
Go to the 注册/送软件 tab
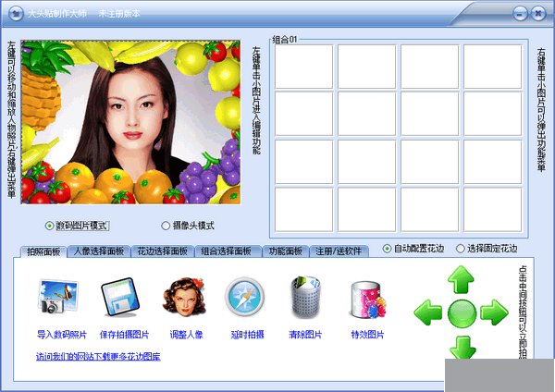pyautogui.click(x=339, y=251)
